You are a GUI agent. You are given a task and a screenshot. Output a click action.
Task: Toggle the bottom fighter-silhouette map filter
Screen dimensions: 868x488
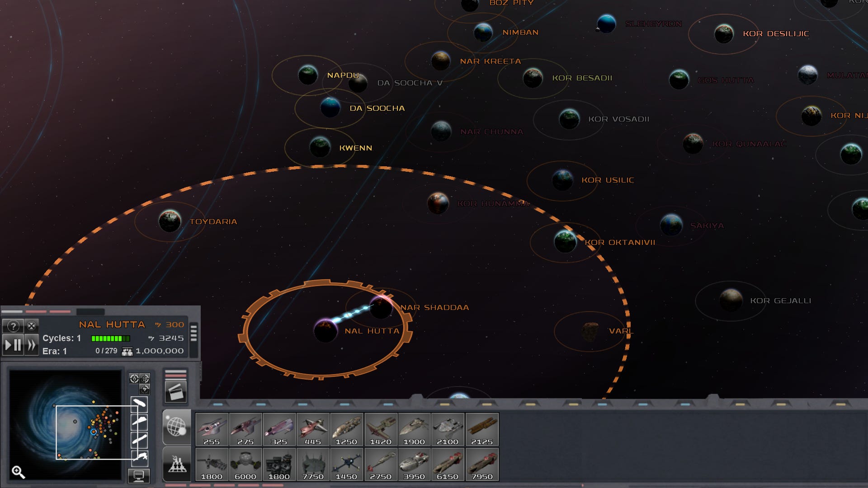coord(139,458)
